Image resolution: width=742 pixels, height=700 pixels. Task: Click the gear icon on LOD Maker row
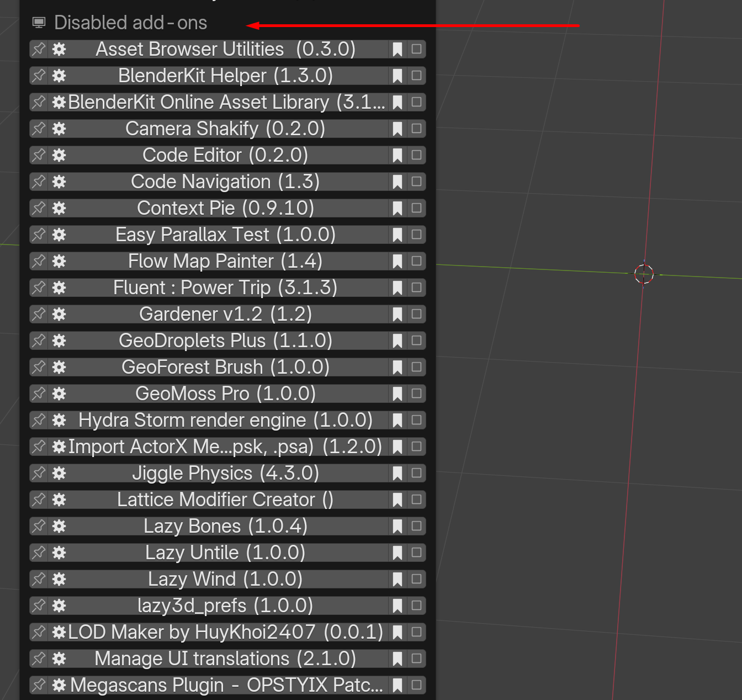tap(59, 632)
